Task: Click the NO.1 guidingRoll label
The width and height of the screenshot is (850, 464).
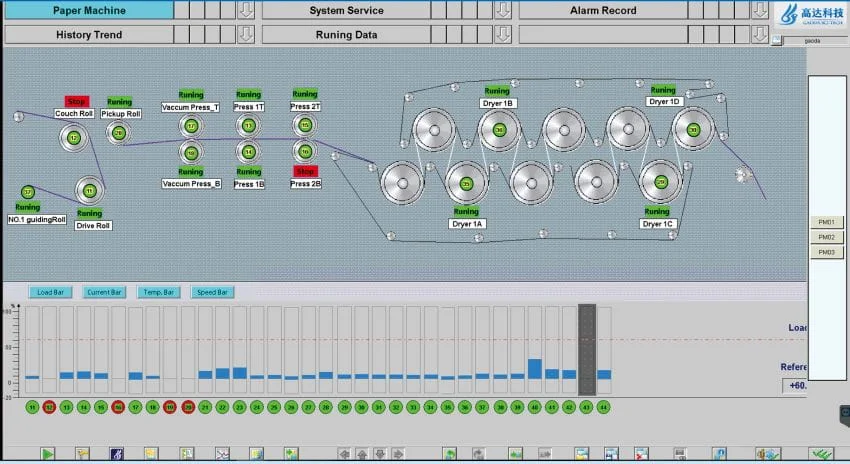Action: pos(37,220)
